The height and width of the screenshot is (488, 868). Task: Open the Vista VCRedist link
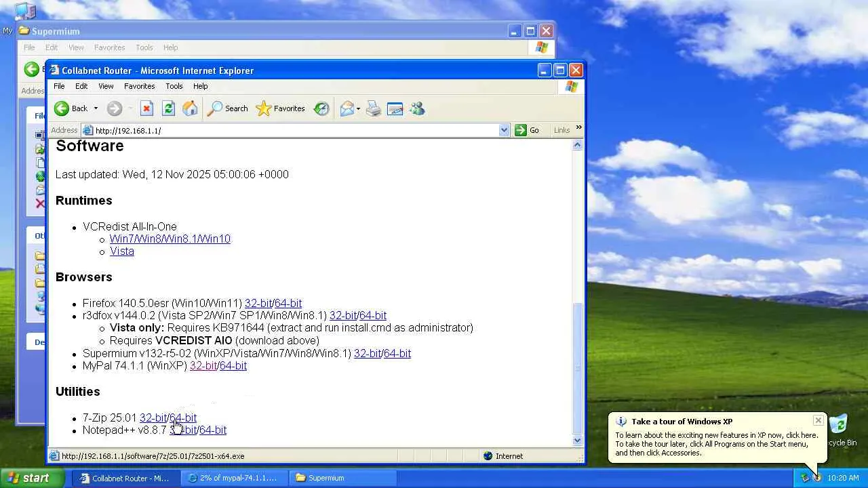point(122,251)
